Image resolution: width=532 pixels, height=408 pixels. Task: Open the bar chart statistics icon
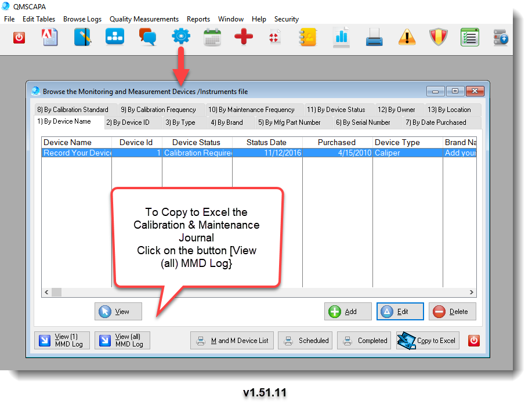point(341,36)
